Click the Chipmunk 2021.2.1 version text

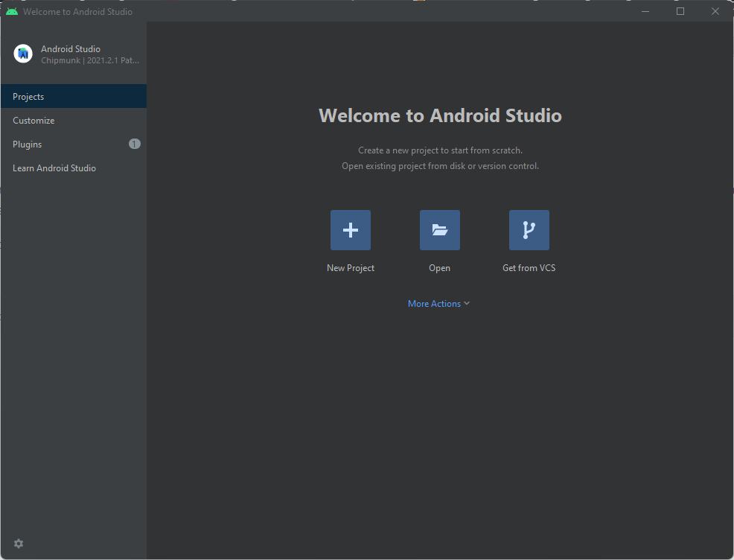click(90, 60)
